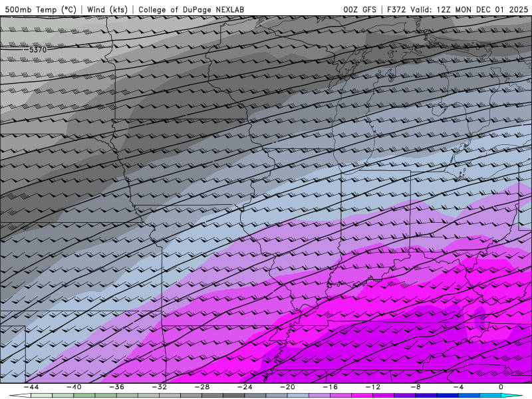The image size is (532, 399).
Task: Click the Valid: 12Z MON DEC 01 2025 text
Action: (469, 9)
